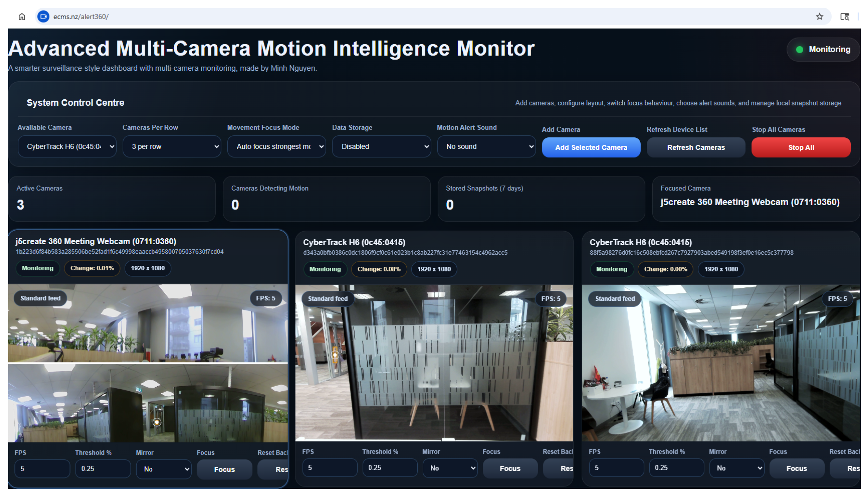Open the Movement Focus Mode dropdown
Screen dimensions: 868x494
[277, 147]
